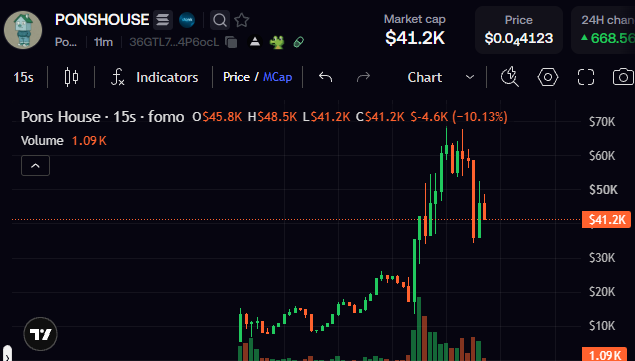The image size is (635, 361).
Task: Click the orange $41.2K price axis label
Action: coord(606,220)
